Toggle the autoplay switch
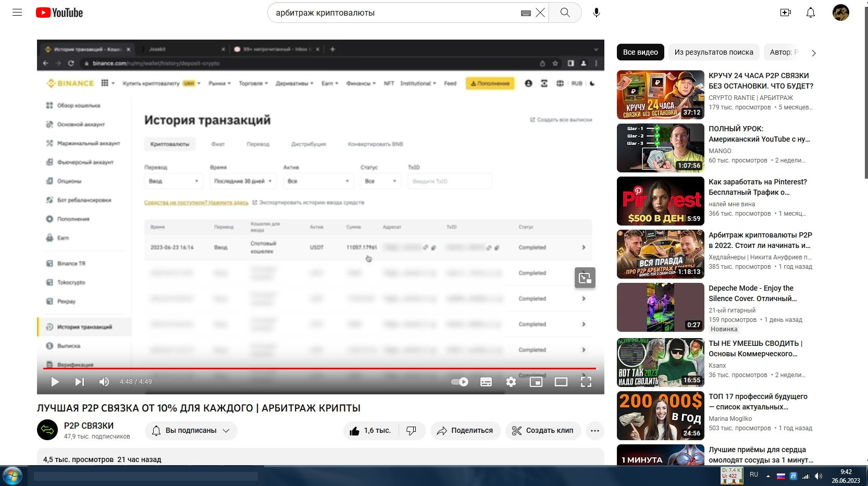 coord(460,382)
